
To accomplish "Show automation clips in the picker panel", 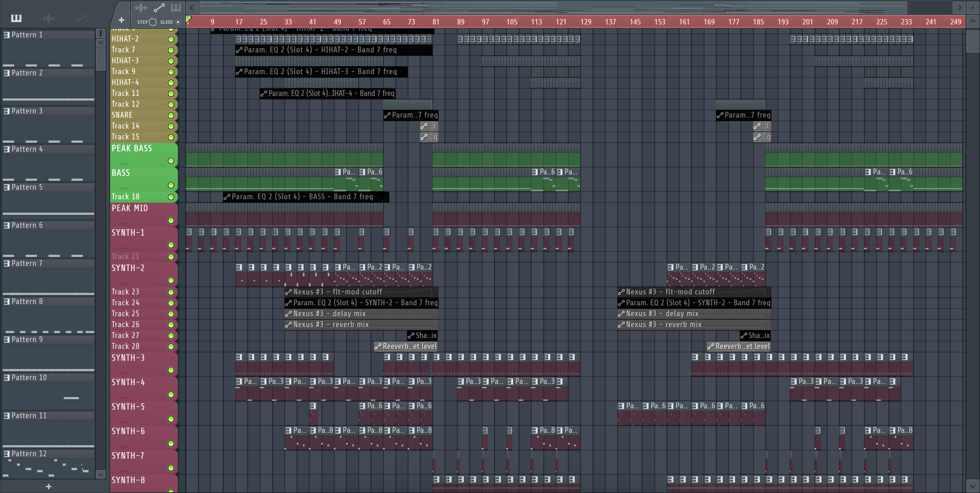I will coord(81,18).
